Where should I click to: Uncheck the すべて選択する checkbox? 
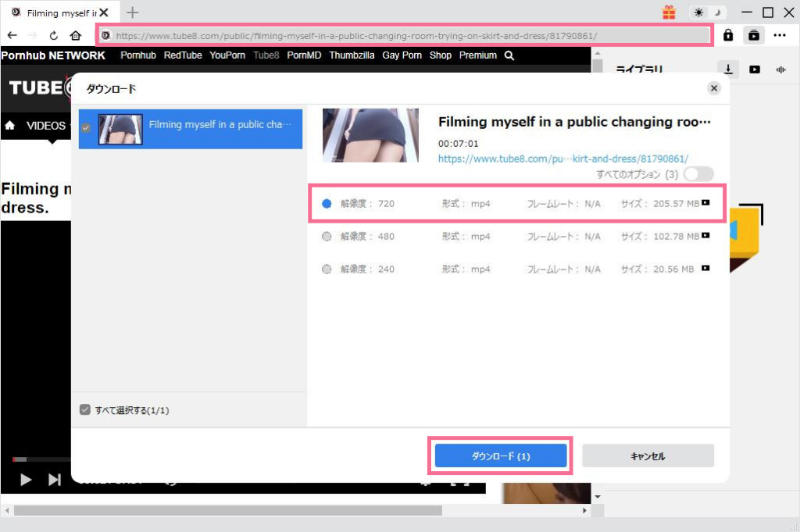tap(85, 410)
